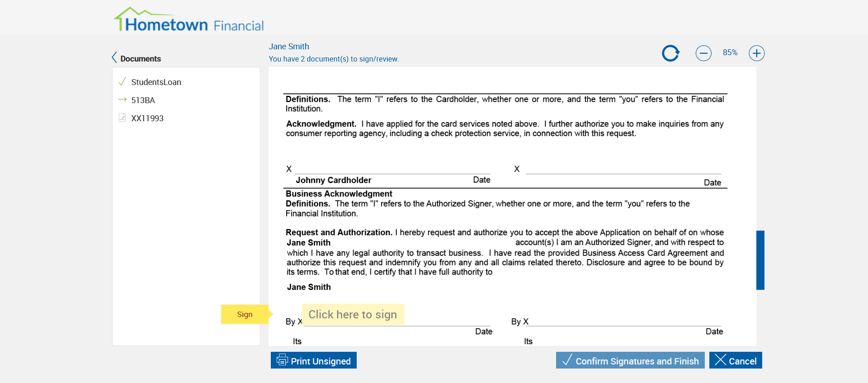Confirm Signatures and Finish
This screenshot has width=868, height=383.
pyautogui.click(x=630, y=360)
